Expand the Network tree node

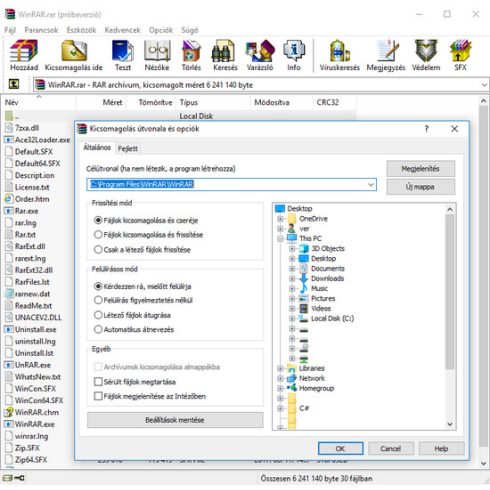(280, 378)
